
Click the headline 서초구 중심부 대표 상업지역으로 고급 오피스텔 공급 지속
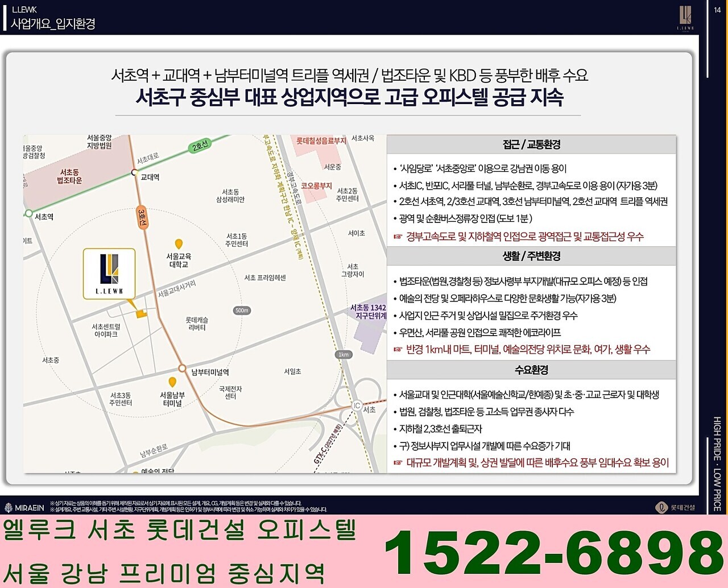(349, 97)
